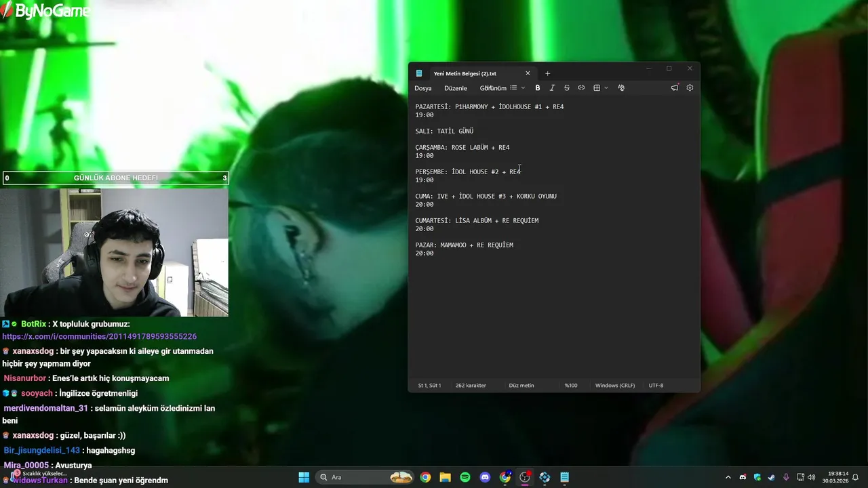The width and height of the screenshot is (868, 488).
Task: Open the Dosya menu
Action: pyautogui.click(x=423, y=88)
